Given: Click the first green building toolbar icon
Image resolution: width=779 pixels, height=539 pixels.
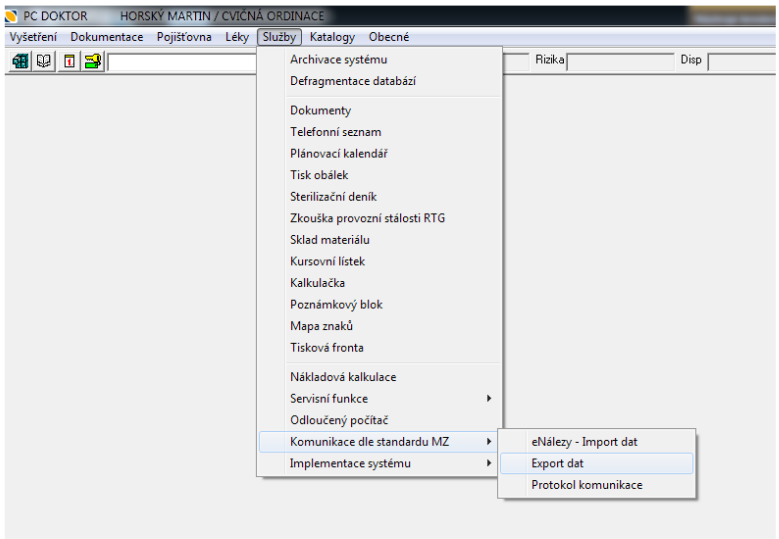Looking at the screenshot, I should pos(20,62).
